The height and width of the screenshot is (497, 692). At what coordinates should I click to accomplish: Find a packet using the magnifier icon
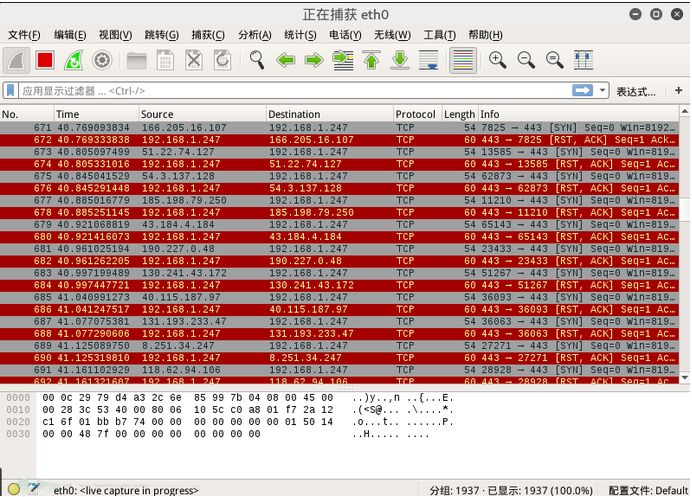pyautogui.click(x=257, y=60)
